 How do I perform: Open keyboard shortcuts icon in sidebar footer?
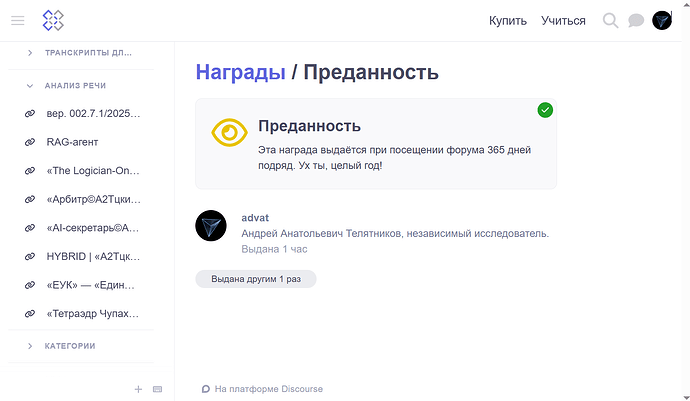click(158, 389)
